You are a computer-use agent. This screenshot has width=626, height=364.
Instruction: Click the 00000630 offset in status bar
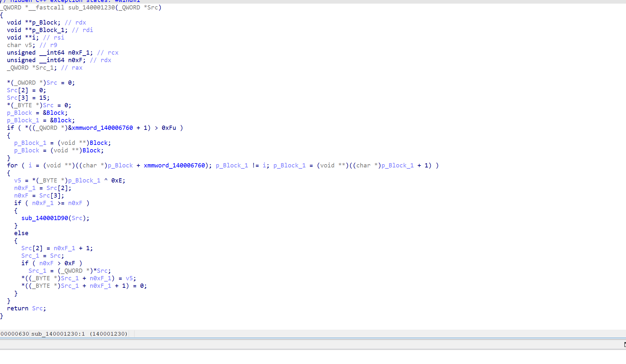pos(15,334)
